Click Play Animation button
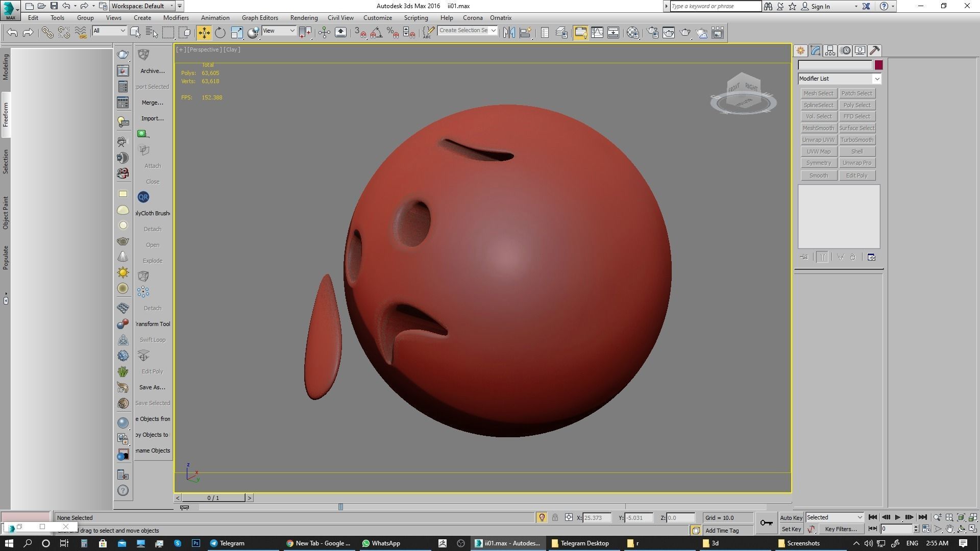 897,517
